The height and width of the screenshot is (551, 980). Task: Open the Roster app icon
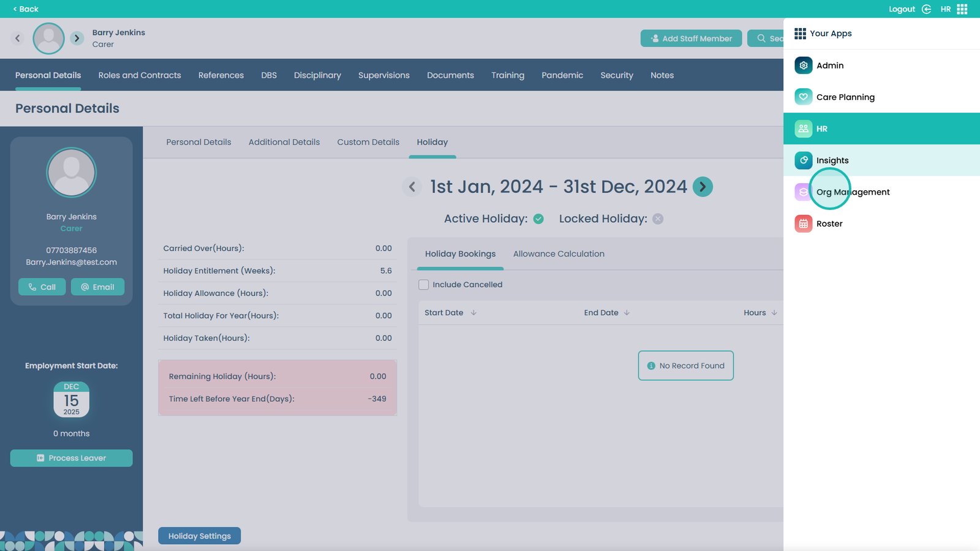pos(803,224)
